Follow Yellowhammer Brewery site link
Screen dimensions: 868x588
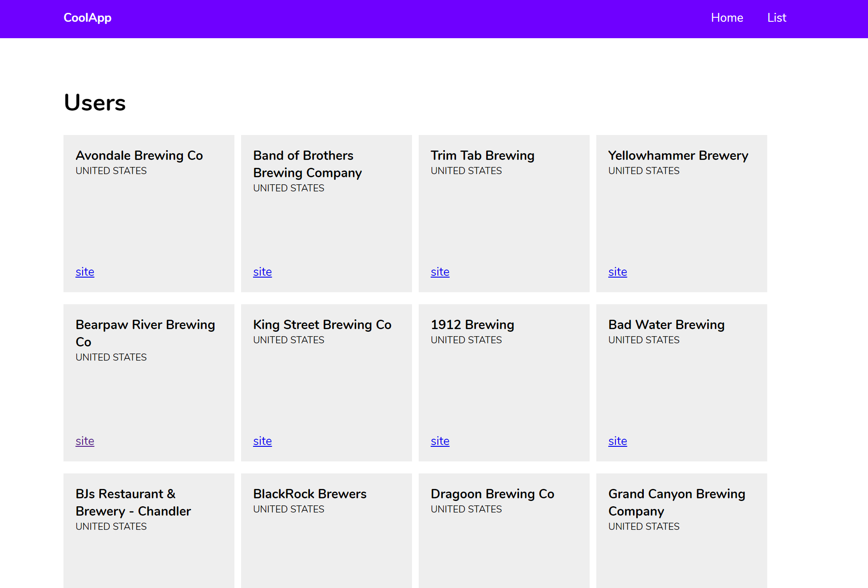(x=618, y=272)
